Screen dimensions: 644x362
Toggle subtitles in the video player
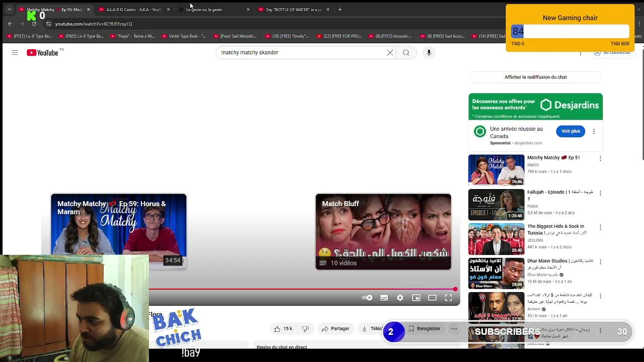click(384, 298)
